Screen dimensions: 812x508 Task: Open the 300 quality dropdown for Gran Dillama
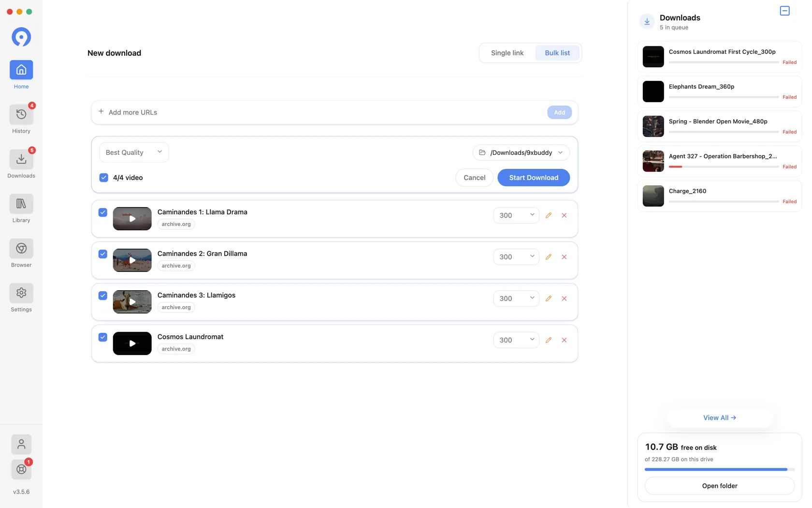[516, 257]
